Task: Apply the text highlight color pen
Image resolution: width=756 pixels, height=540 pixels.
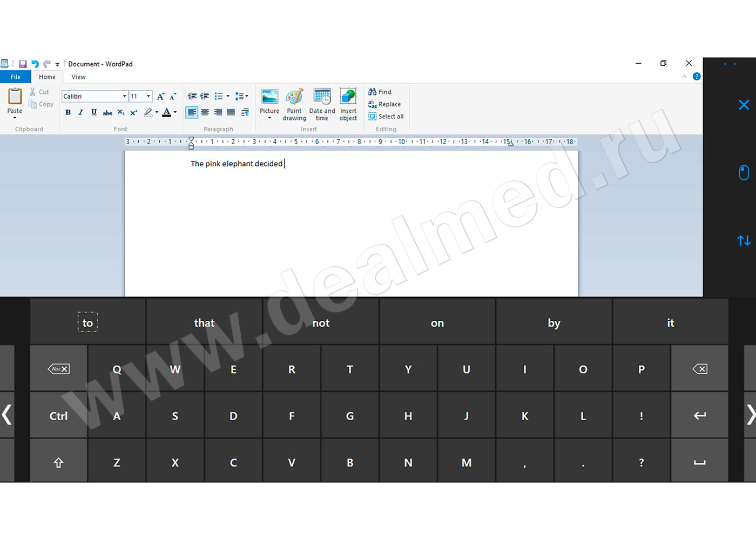Action: pos(148,112)
